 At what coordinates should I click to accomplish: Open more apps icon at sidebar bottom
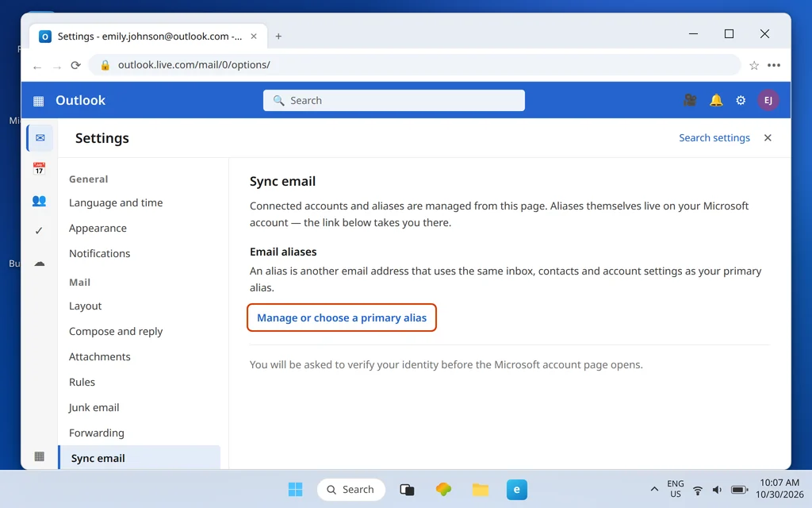pos(40,456)
